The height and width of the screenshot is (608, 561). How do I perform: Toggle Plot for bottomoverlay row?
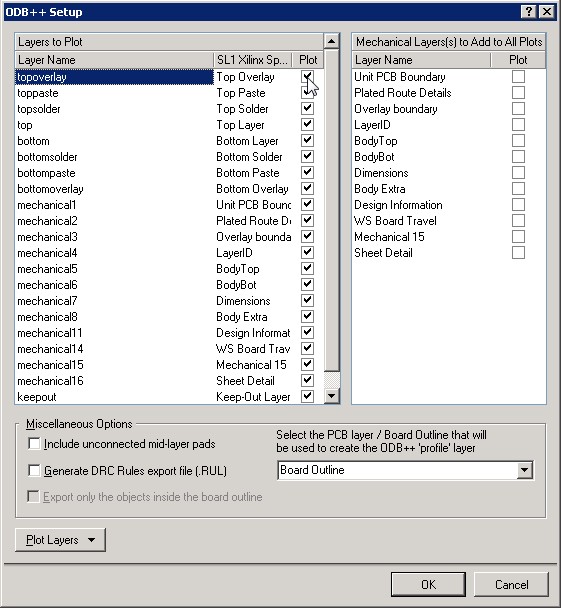coord(307,188)
